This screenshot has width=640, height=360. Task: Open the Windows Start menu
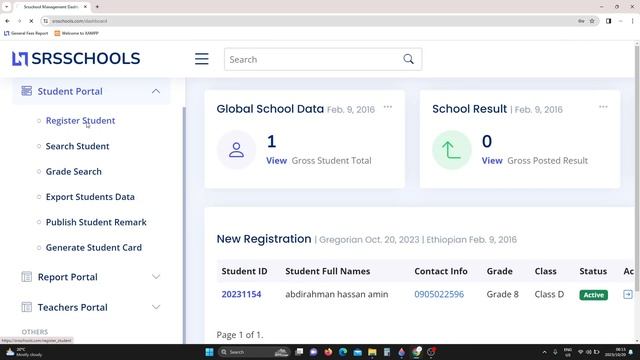pos(209,352)
